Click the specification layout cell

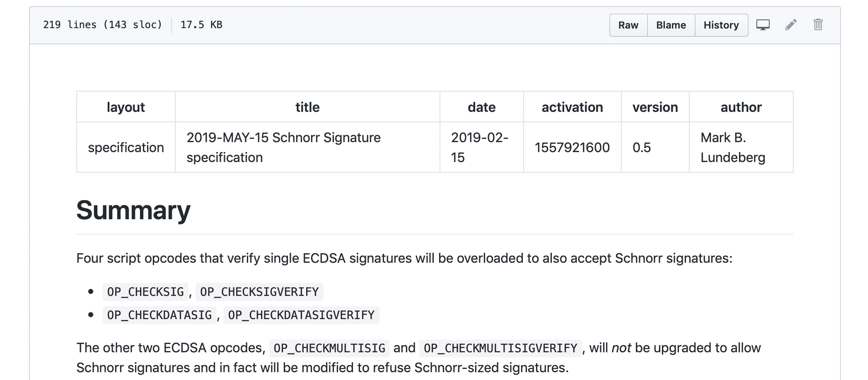coord(126,147)
